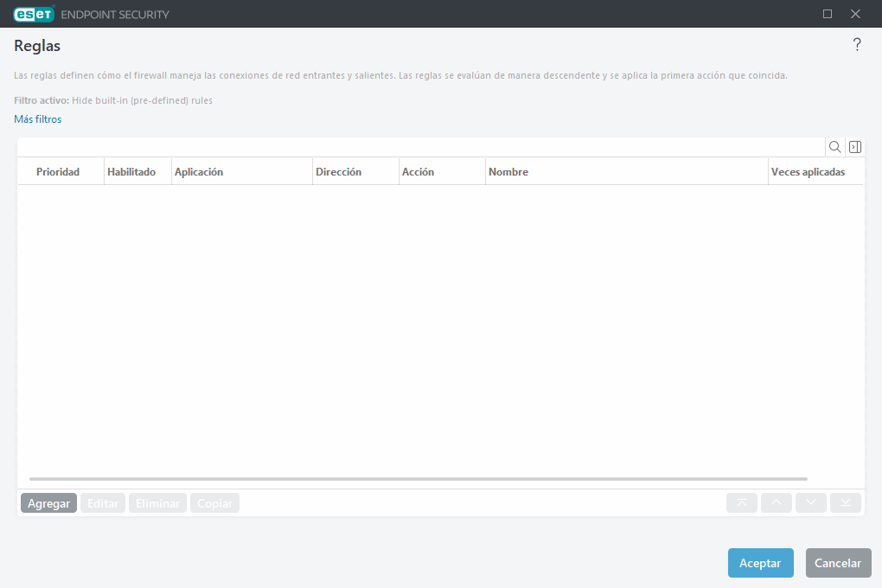Screen dimensions: 882x588
Task: Click the search magnifier icon
Action: pyautogui.click(x=834, y=147)
